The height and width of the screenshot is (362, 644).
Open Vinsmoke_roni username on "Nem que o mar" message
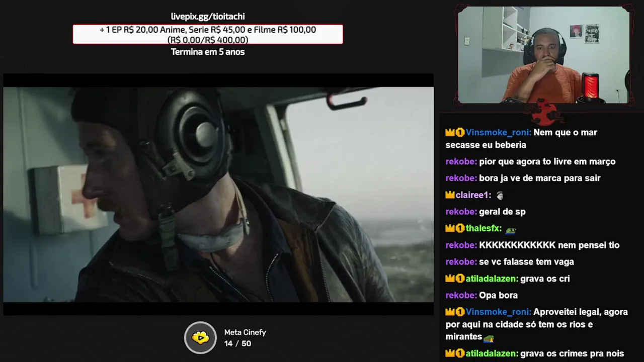click(x=498, y=132)
